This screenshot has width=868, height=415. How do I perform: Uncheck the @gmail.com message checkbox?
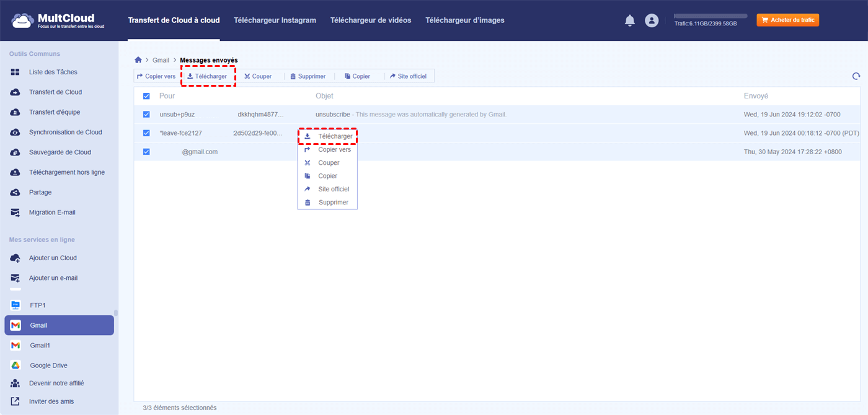(146, 152)
